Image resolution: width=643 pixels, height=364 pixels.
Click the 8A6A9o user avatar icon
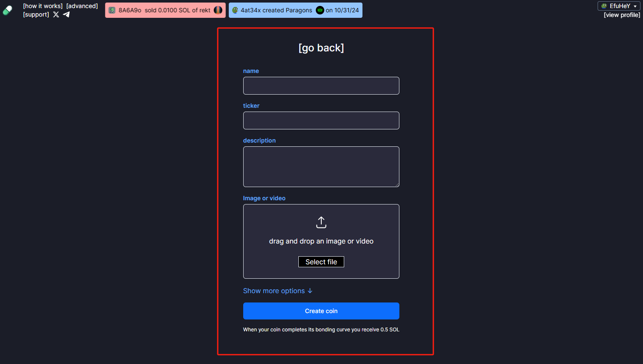tap(112, 10)
